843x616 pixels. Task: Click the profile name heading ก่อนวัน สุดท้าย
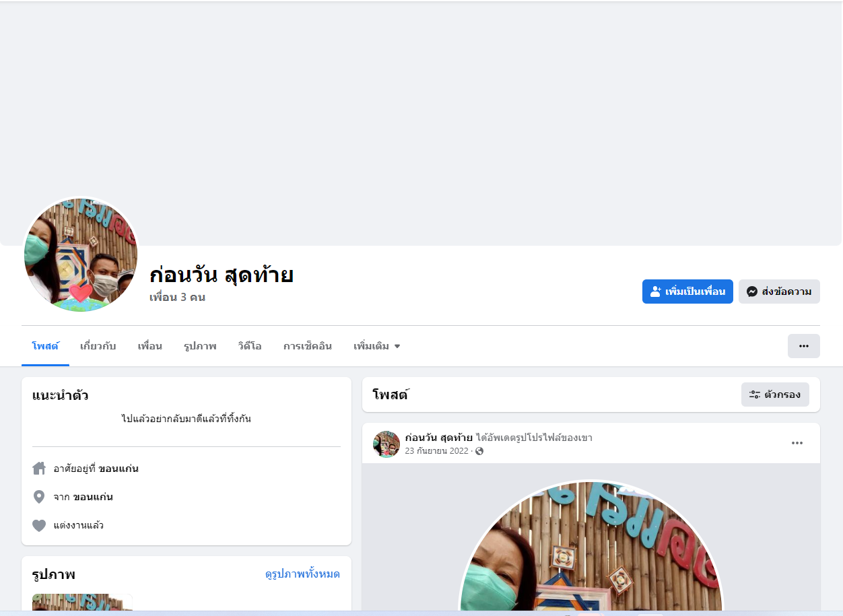pos(222,275)
